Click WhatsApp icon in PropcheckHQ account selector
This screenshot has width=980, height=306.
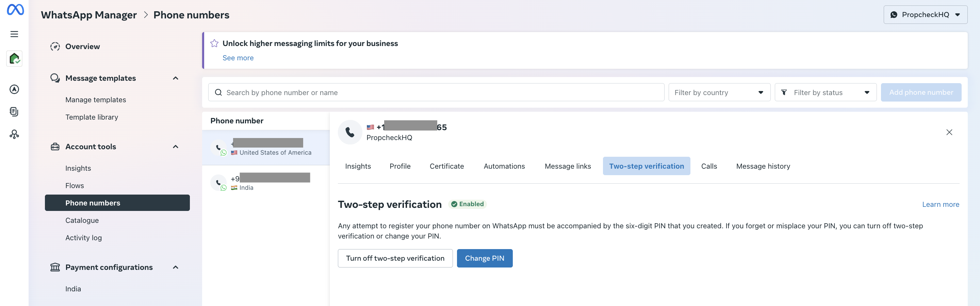tap(894, 15)
